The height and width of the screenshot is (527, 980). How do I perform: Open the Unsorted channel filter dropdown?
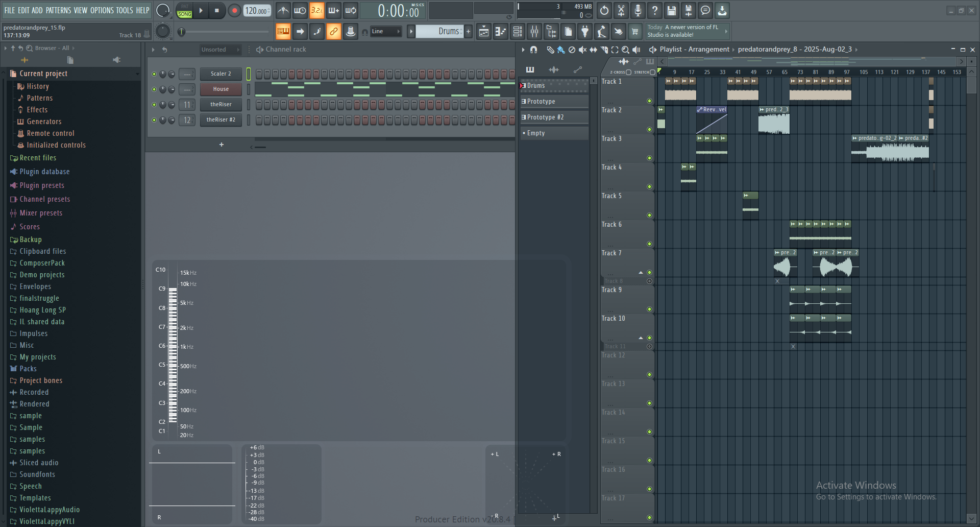[220, 50]
